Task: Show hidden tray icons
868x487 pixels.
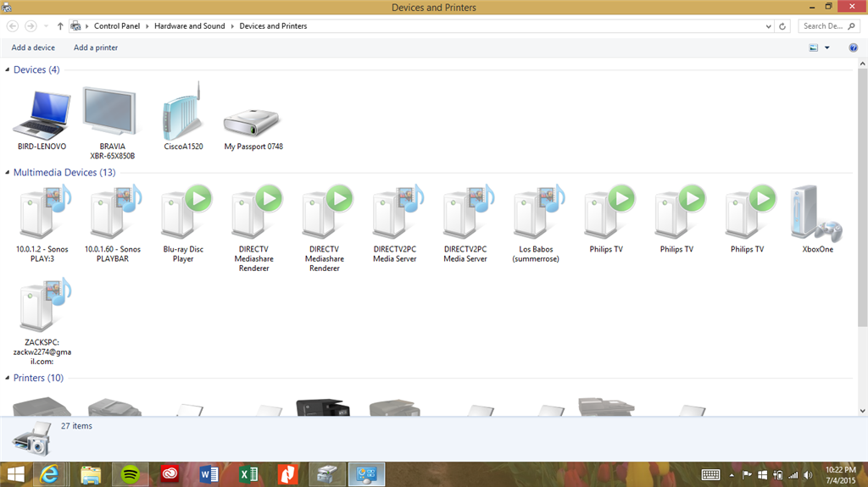Action: coord(732,475)
